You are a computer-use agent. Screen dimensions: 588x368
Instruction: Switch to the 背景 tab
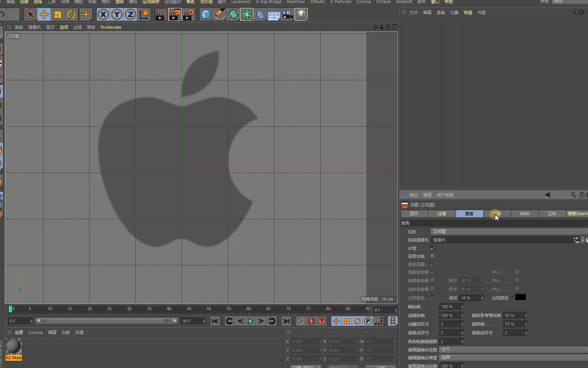tap(497, 214)
